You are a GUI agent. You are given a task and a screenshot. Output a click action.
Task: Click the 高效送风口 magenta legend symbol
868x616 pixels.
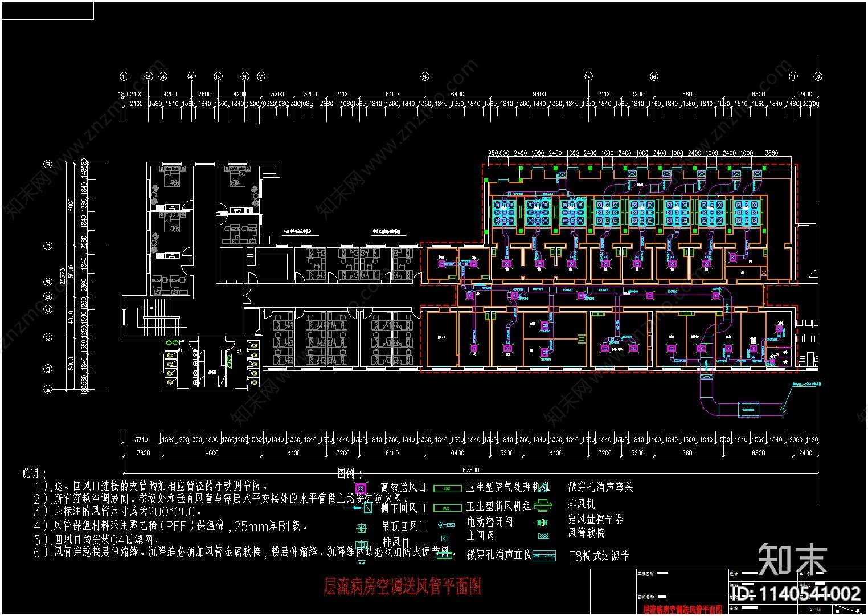coord(360,488)
